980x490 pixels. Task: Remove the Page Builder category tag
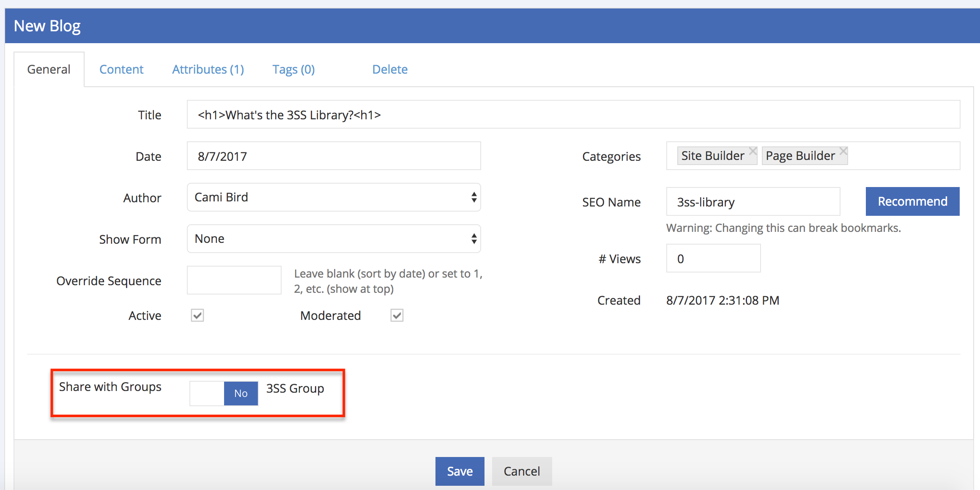coord(843,151)
